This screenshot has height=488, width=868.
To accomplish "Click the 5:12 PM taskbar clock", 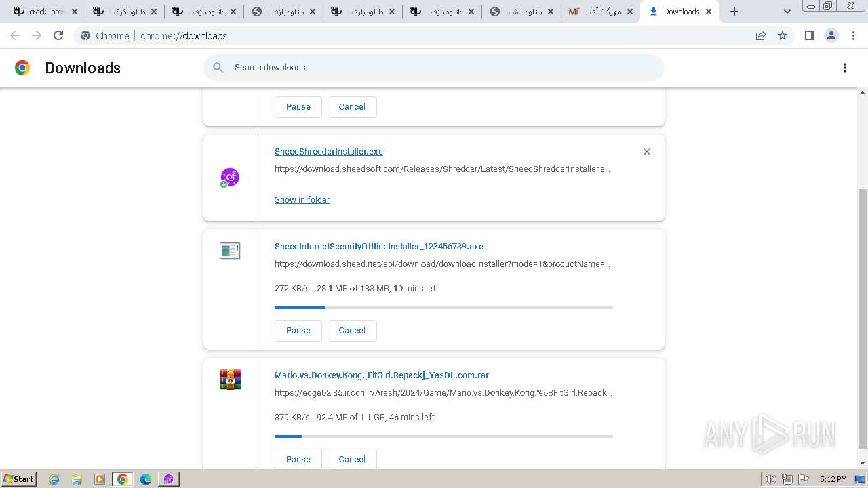I will [x=833, y=479].
